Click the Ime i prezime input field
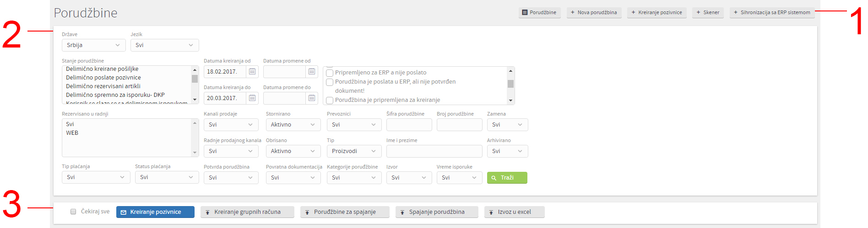 434,151
